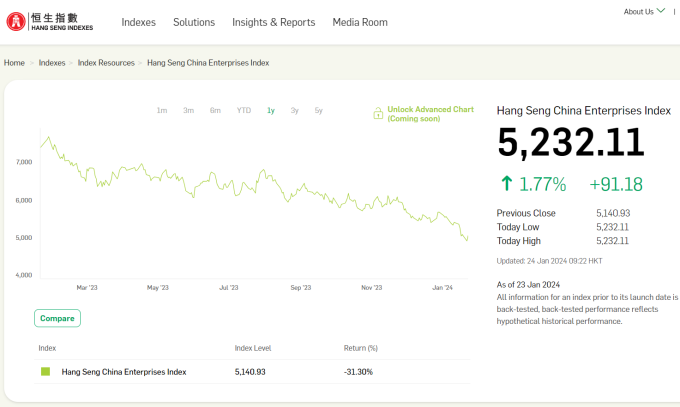Image resolution: width=680 pixels, height=407 pixels.
Task: Click the Jan '24 axis label
Action: tap(442, 287)
